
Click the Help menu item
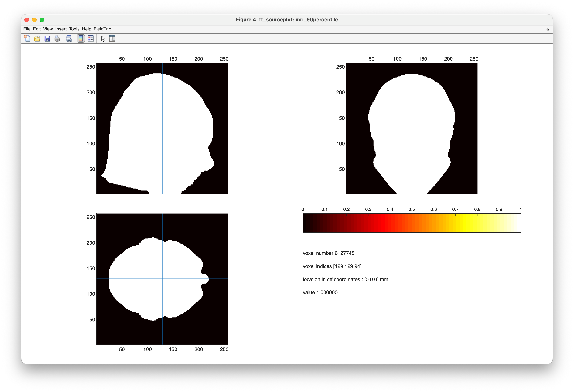(x=87, y=29)
